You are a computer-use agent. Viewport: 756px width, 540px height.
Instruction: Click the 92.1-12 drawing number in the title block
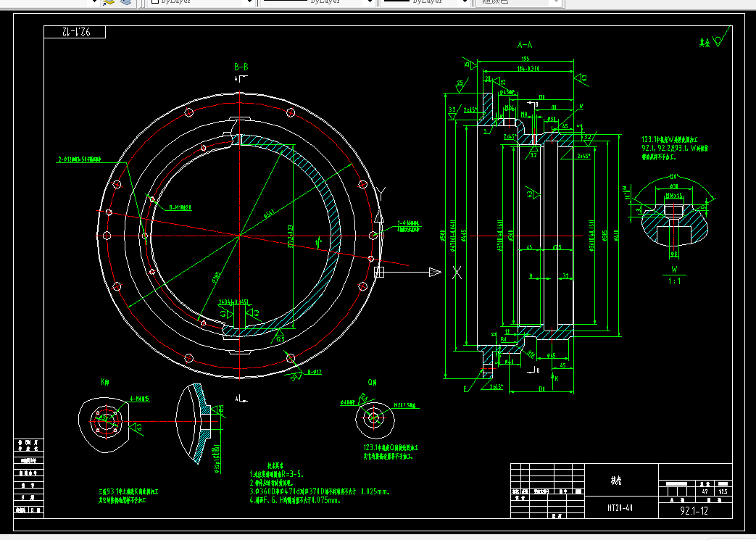pos(694,511)
